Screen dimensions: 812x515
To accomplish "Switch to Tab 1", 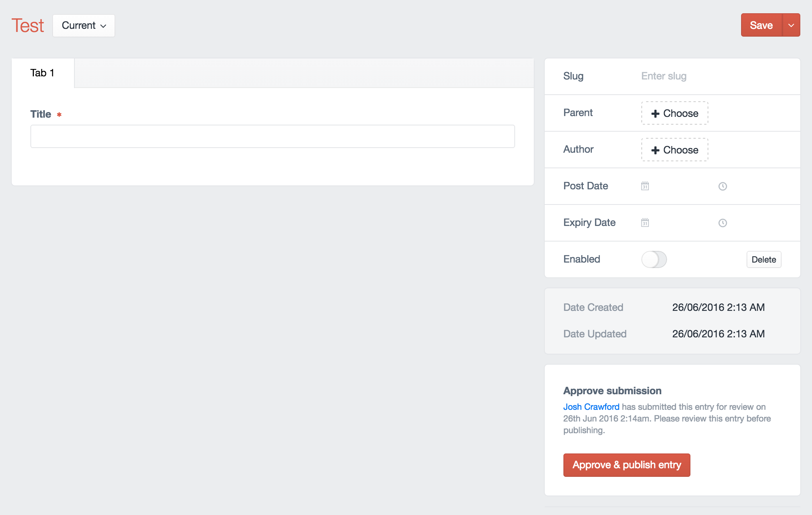I will pos(42,73).
